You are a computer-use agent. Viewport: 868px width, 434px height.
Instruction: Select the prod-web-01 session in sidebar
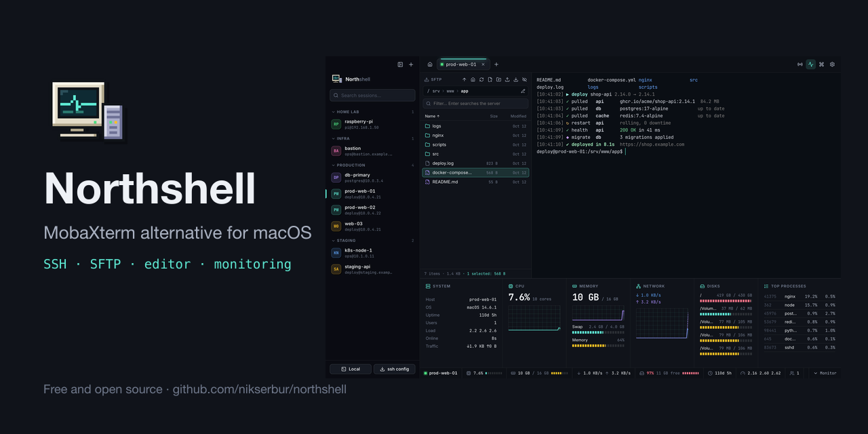[x=372, y=193]
